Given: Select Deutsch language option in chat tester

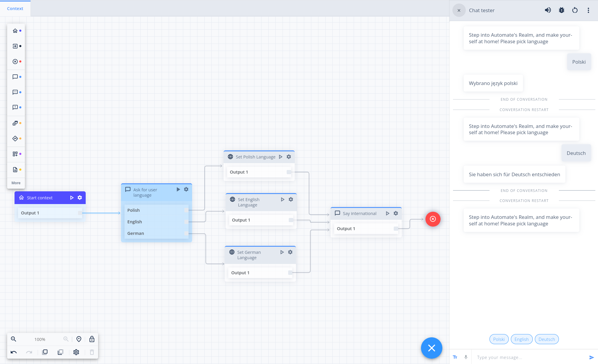Looking at the screenshot, I should pos(547,339).
